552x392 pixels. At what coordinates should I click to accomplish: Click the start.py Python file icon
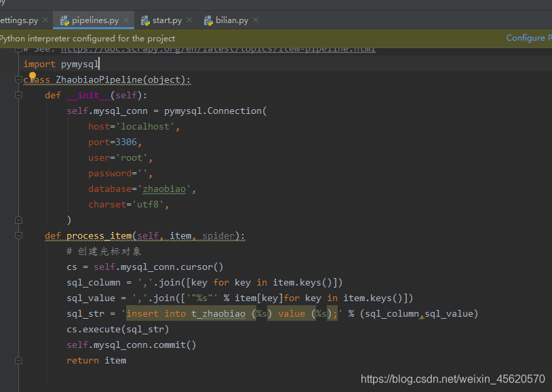pos(145,21)
